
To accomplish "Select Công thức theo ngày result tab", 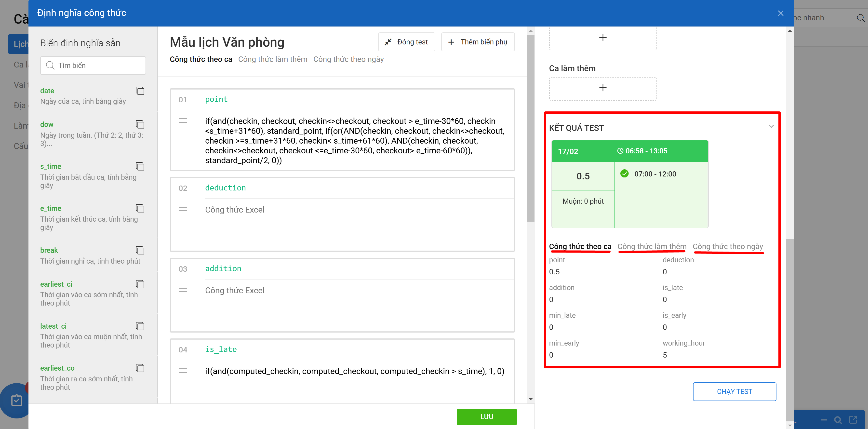I will (x=727, y=246).
